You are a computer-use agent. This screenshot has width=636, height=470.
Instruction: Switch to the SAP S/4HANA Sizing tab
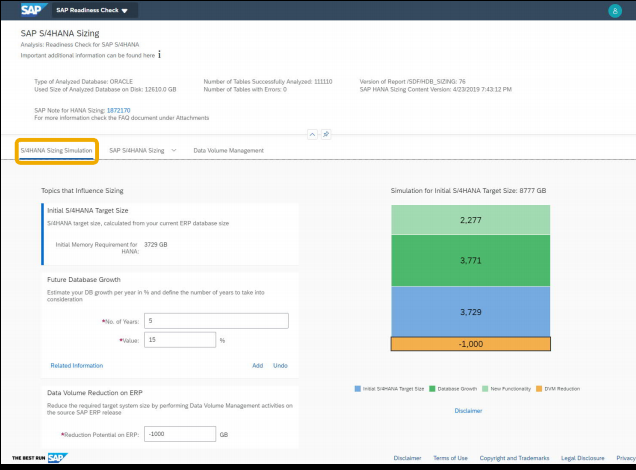(x=137, y=150)
